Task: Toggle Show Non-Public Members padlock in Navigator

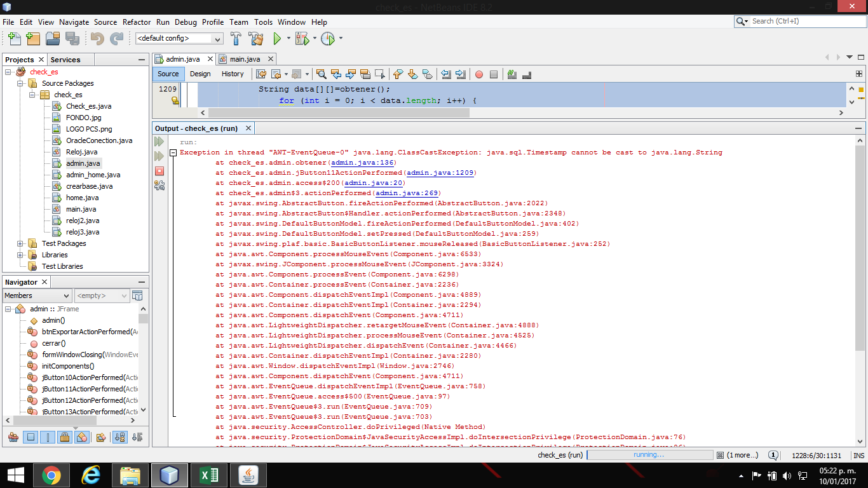Action: tap(64, 437)
